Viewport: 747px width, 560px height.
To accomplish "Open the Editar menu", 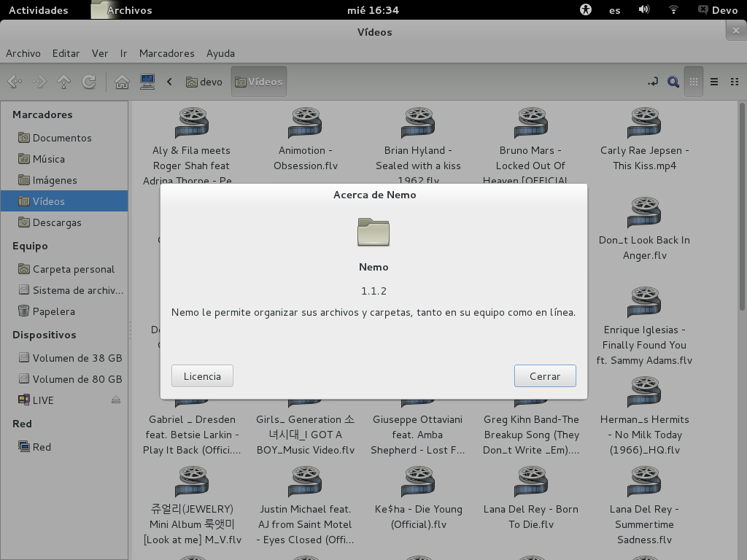I will click(x=66, y=53).
